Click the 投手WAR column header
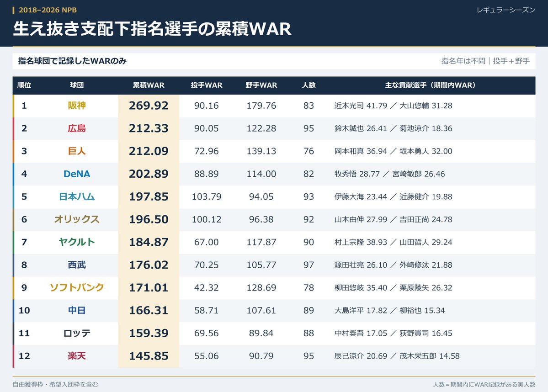 (x=207, y=85)
